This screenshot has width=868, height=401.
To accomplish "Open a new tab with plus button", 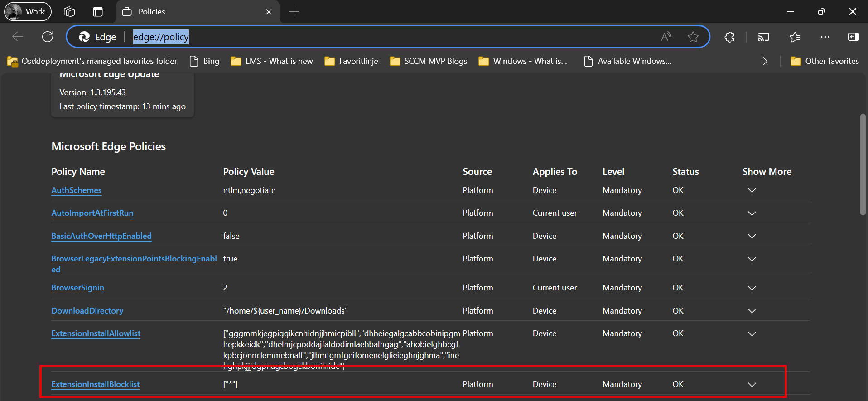I will pos(294,12).
